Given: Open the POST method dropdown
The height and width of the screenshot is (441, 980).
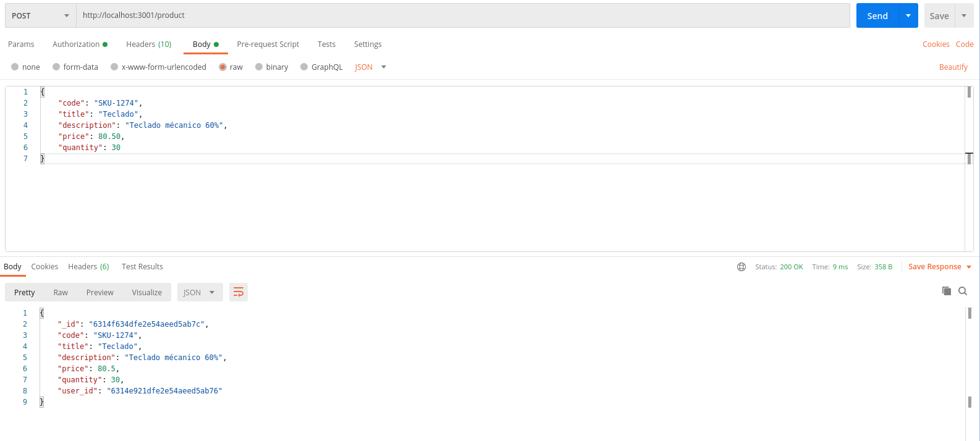Looking at the screenshot, I should pos(40,15).
